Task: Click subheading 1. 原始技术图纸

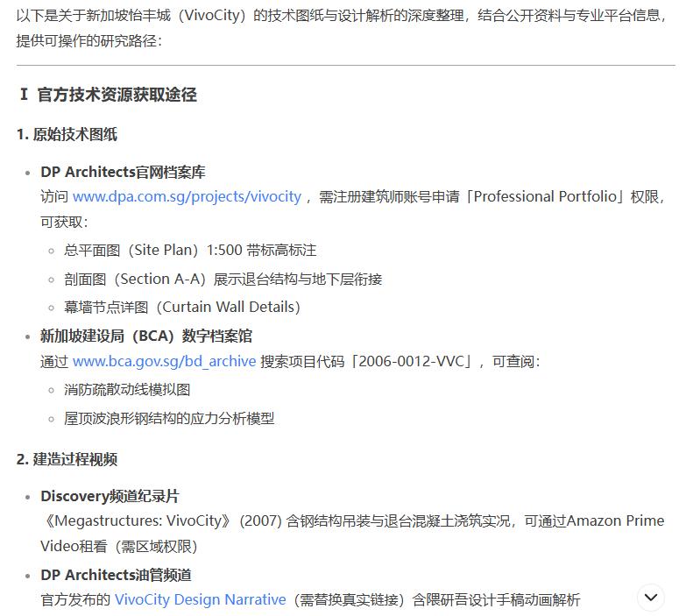Action: click(67, 134)
